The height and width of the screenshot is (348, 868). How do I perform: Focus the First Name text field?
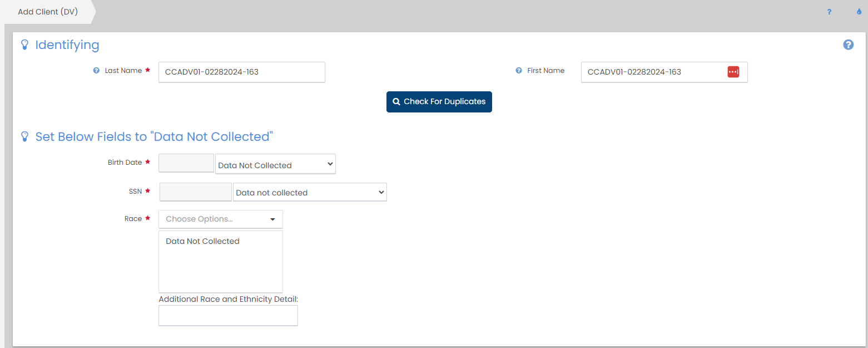pos(653,72)
